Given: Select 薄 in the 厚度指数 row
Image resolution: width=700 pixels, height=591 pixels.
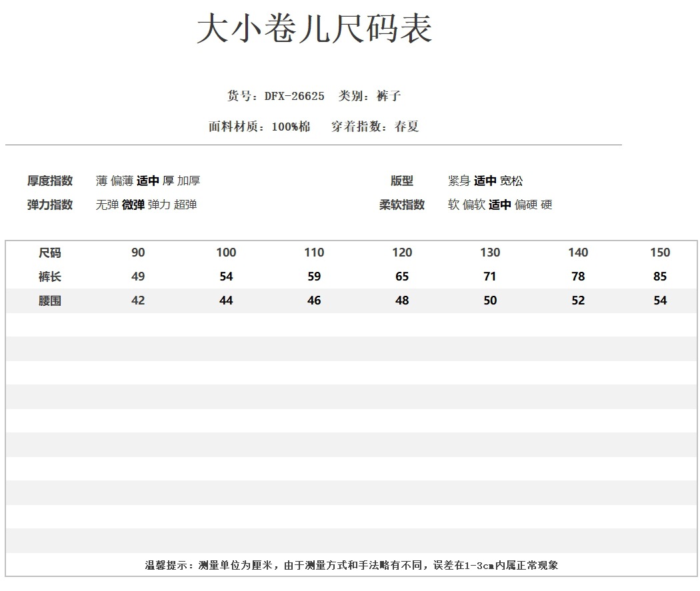Looking at the screenshot, I should [x=101, y=181].
